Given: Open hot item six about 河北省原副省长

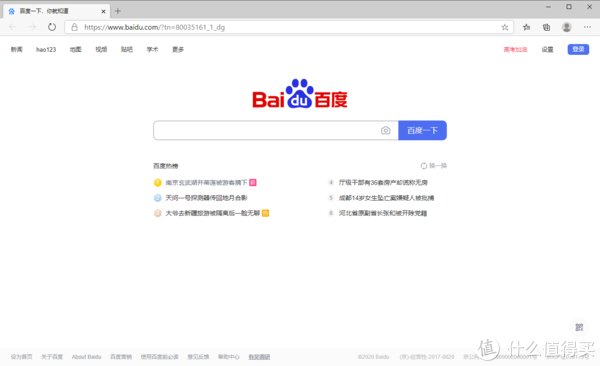Looking at the screenshot, I should [383, 213].
